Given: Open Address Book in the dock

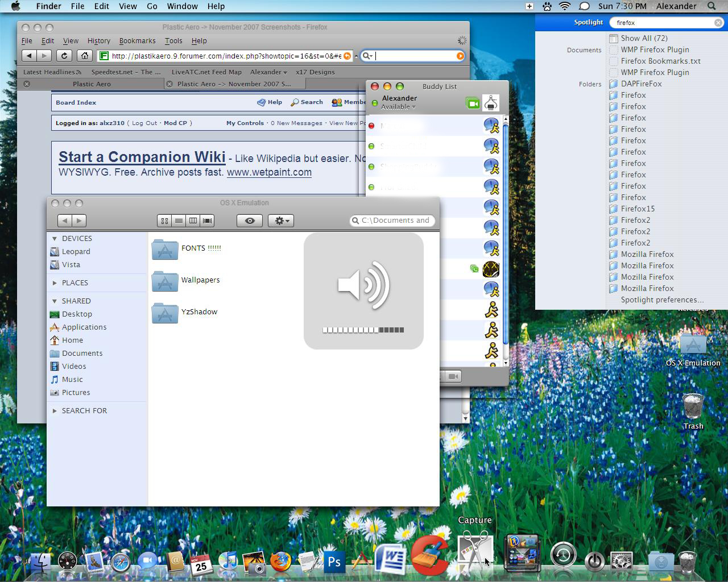Looking at the screenshot, I should [x=175, y=562].
